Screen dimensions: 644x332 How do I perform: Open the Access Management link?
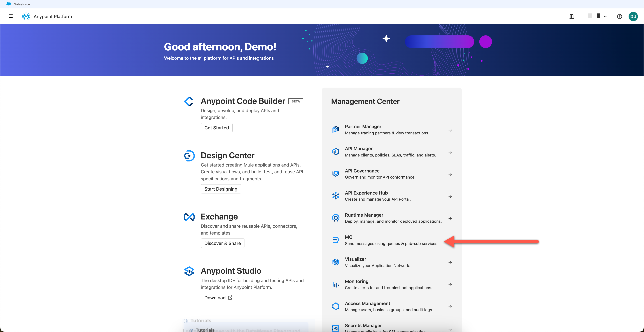tap(368, 303)
